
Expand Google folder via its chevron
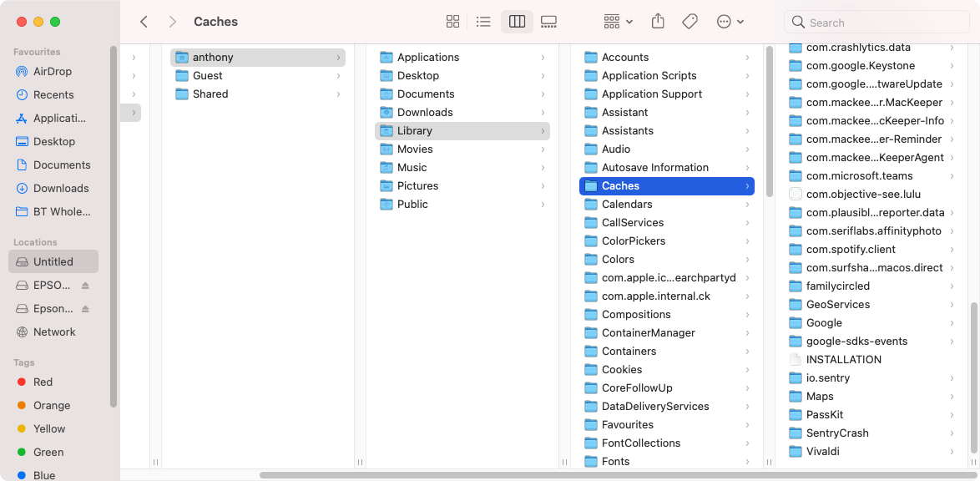952,323
